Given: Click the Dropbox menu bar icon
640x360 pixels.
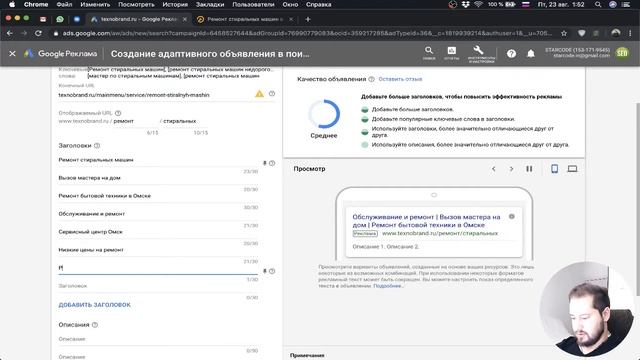Looking at the screenshot, I should (x=465, y=4).
